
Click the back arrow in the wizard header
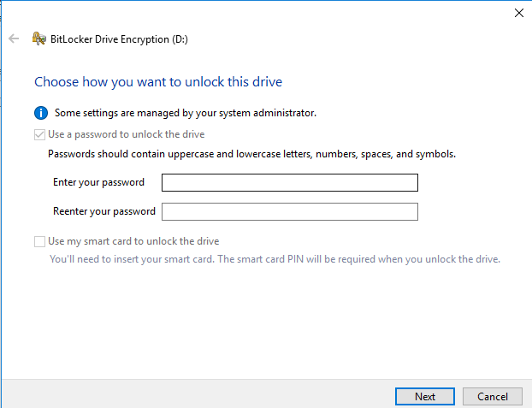pos(14,38)
